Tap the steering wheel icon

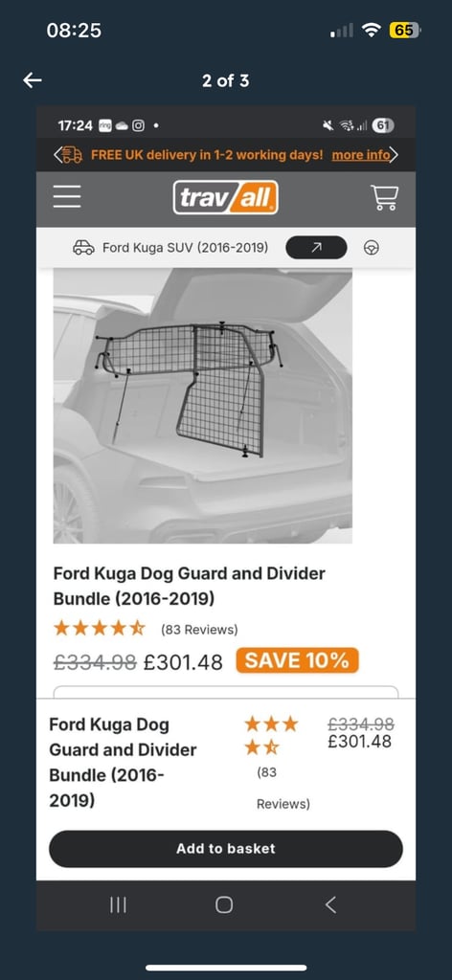[372, 248]
